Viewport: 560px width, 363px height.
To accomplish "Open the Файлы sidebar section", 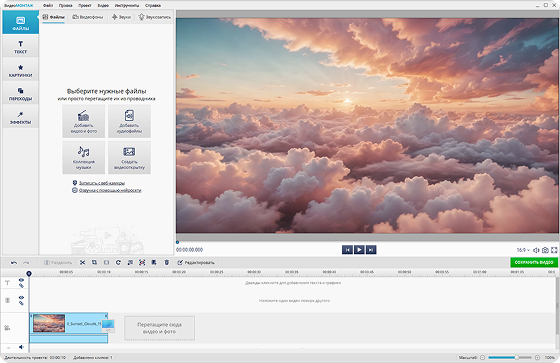I will pyautogui.click(x=20, y=22).
